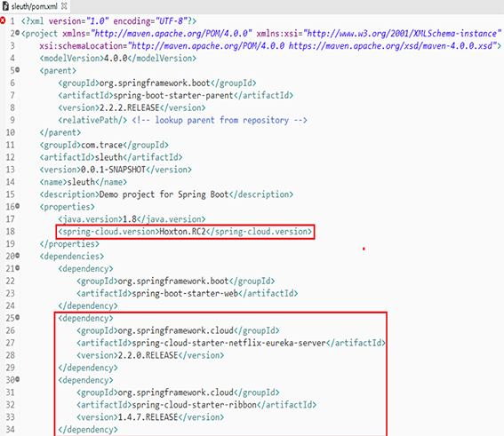Fold the properties section at line 16

click(18, 206)
